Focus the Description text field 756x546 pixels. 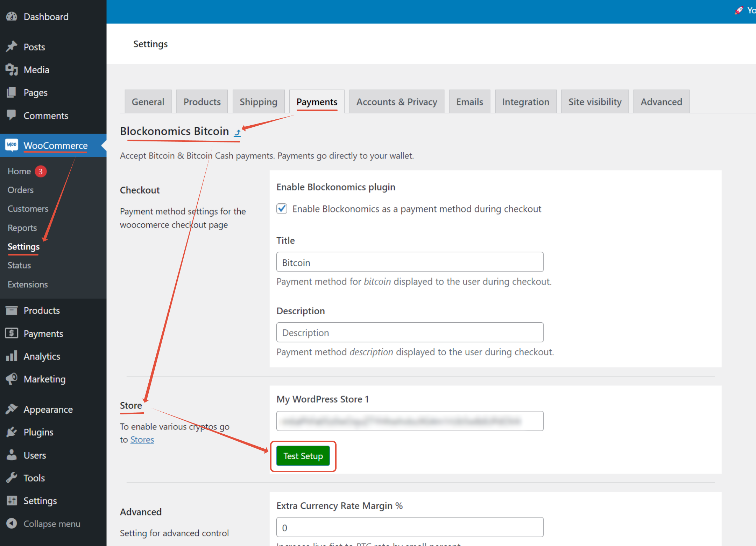tap(410, 332)
